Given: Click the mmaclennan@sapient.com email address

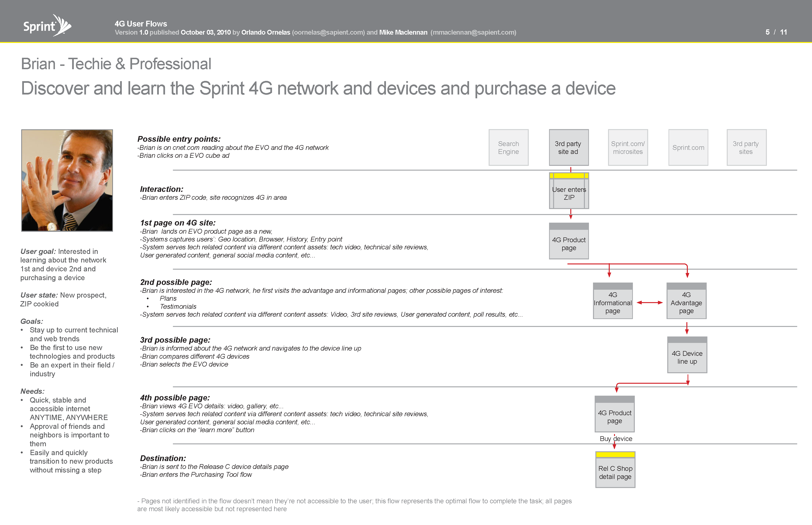Looking at the screenshot, I should point(473,32).
